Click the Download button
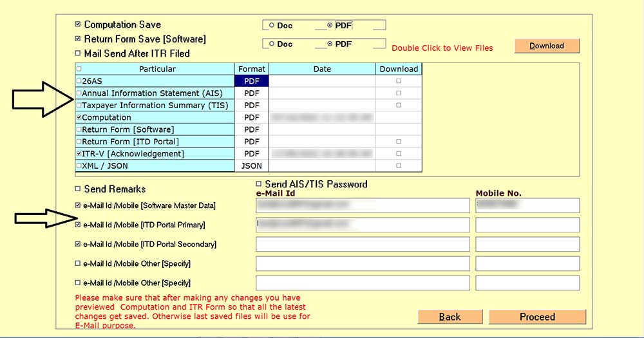644x338 pixels. (547, 46)
